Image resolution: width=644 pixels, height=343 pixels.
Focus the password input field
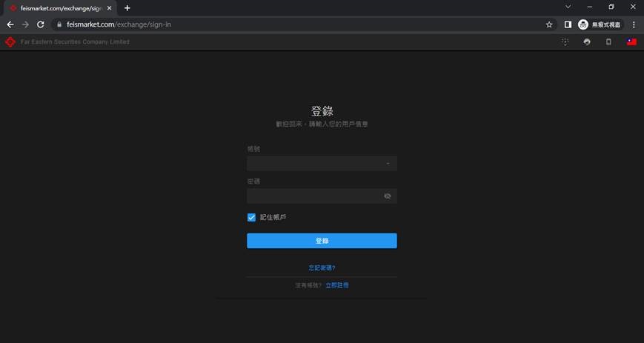coord(322,196)
